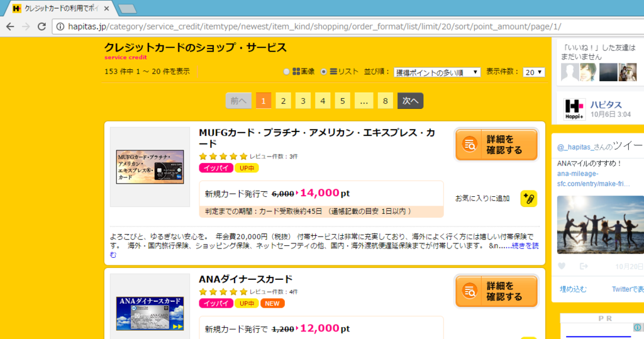Click the fourth friend avatar in sidebar
This screenshot has height=339, width=644.
click(628, 72)
